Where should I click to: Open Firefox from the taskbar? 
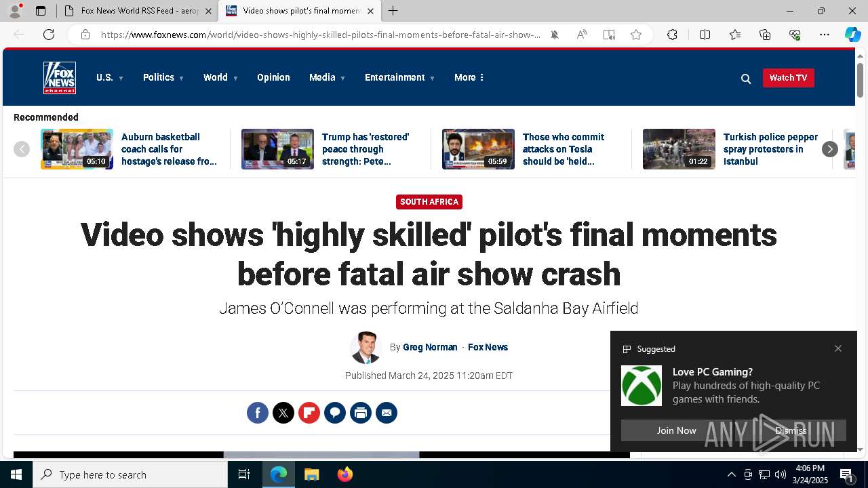point(345,474)
